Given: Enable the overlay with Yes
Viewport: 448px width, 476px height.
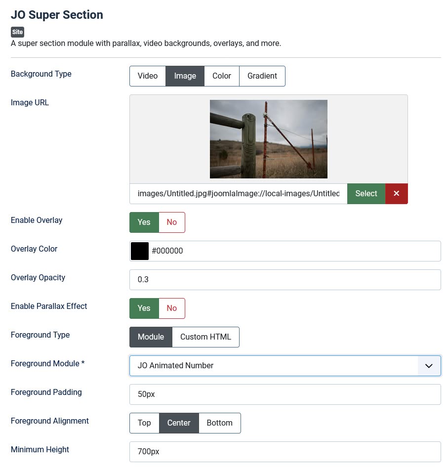Looking at the screenshot, I should click(144, 222).
